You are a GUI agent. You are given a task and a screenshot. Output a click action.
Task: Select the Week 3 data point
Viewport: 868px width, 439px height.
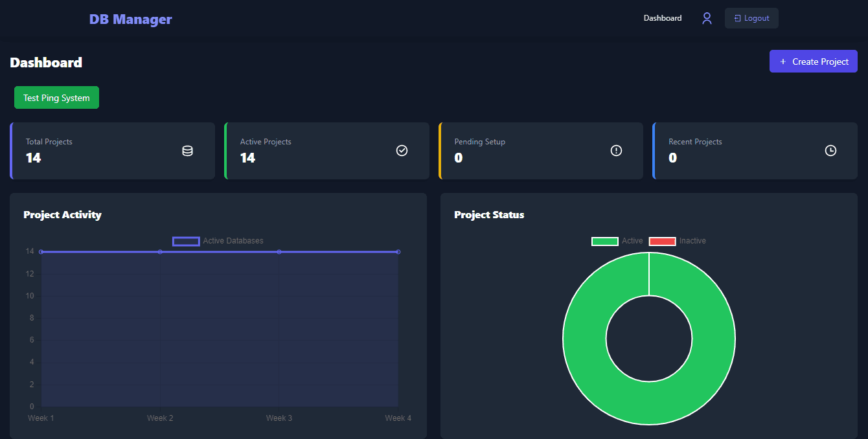pos(279,252)
